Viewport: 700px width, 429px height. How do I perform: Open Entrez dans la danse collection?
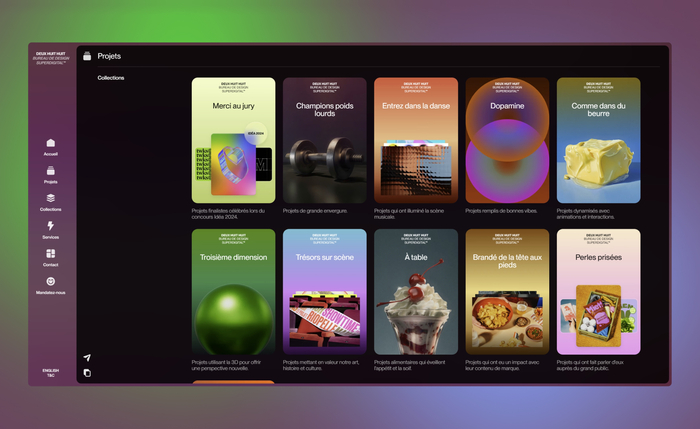tap(416, 140)
